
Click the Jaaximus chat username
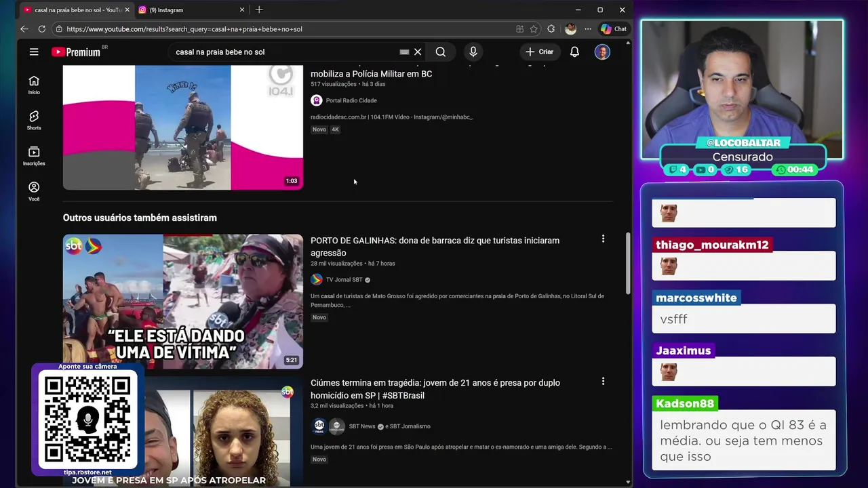(x=683, y=350)
